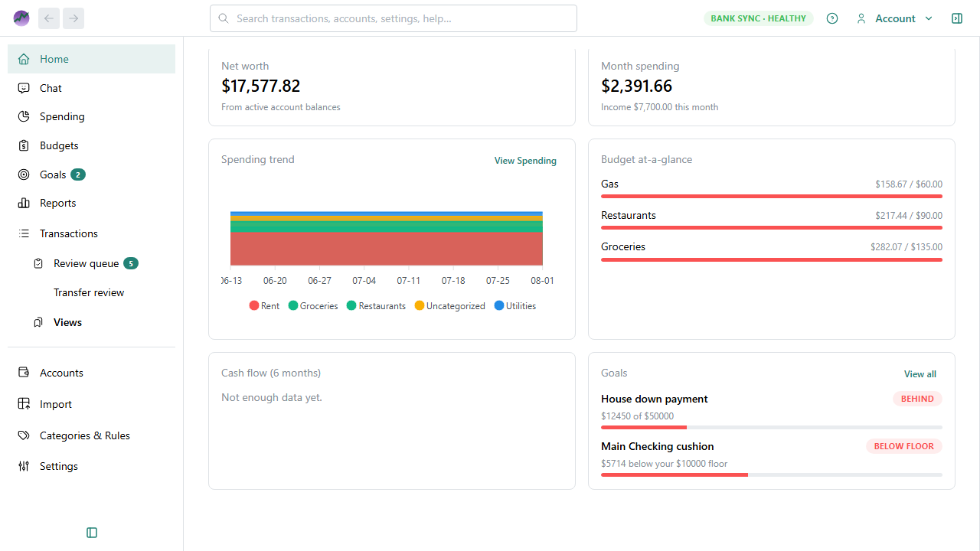Open Categories & Rules tag icon
This screenshot has width=980, height=551.
click(x=24, y=435)
